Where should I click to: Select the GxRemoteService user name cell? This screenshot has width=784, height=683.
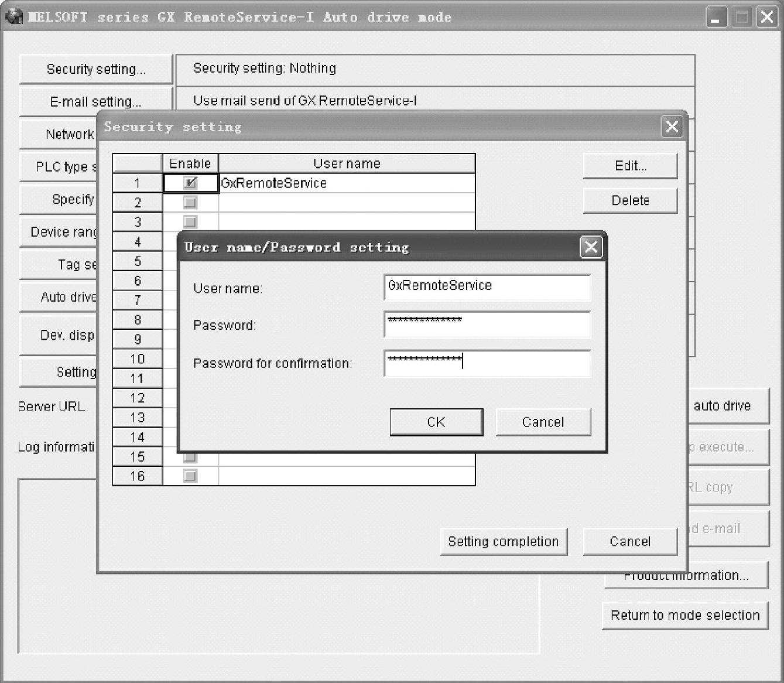[x=347, y=183]
